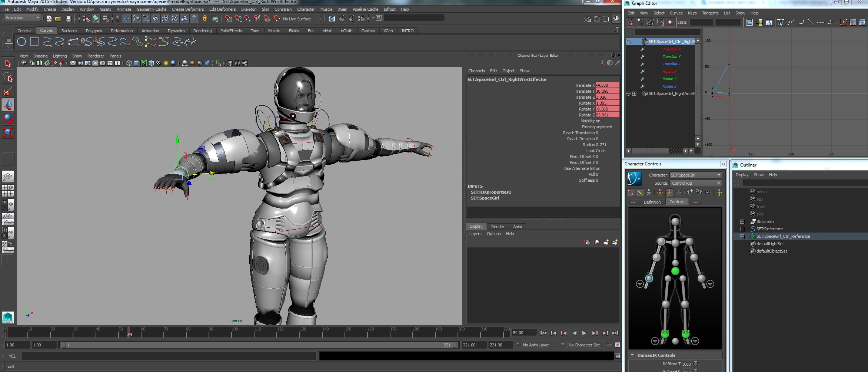Save the scene with the floppy disk icon
The image size is (868, 372).
[68, 19]
